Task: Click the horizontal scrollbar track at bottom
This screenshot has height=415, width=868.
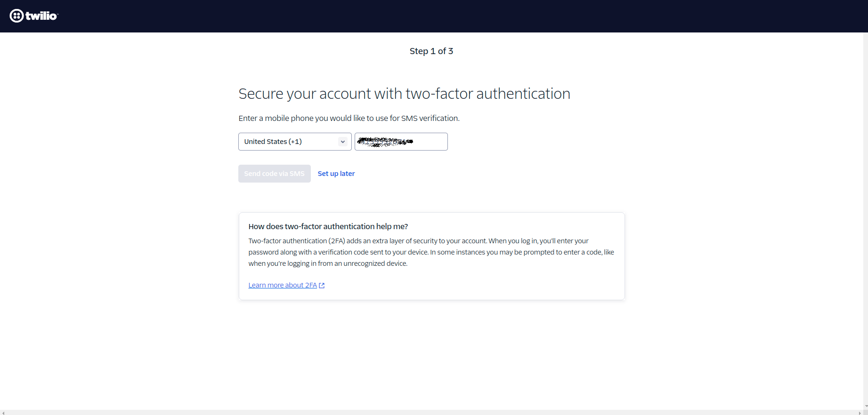Action: 424,413
